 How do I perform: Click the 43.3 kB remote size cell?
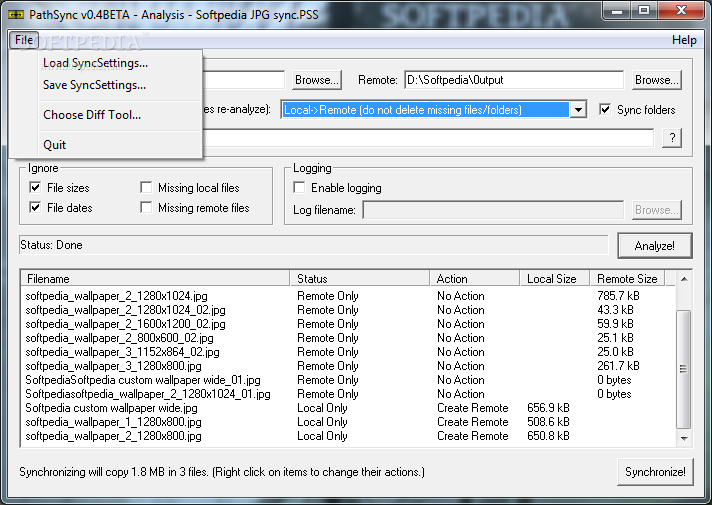click(615, 310)
